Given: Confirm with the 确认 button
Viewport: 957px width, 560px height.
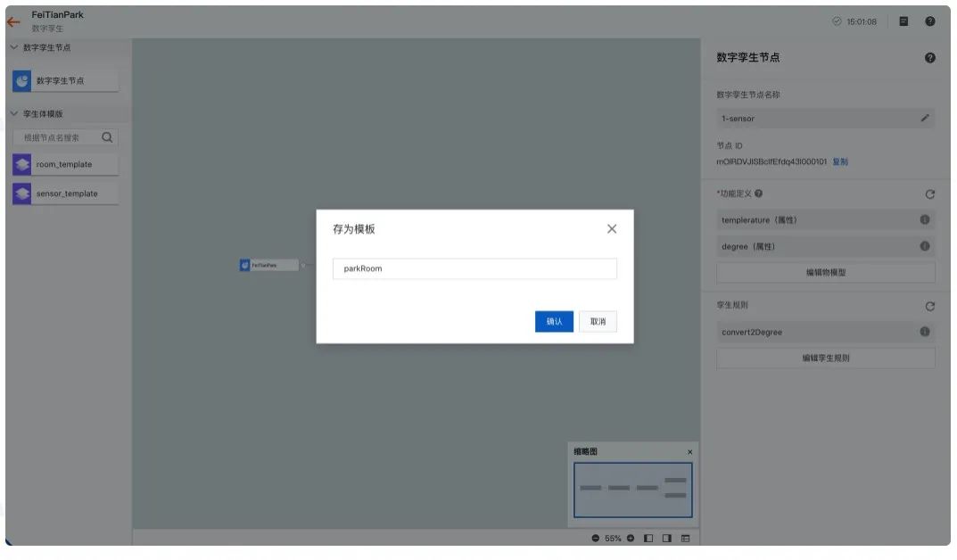Looking at the screenshot, I should pos(554,322).
